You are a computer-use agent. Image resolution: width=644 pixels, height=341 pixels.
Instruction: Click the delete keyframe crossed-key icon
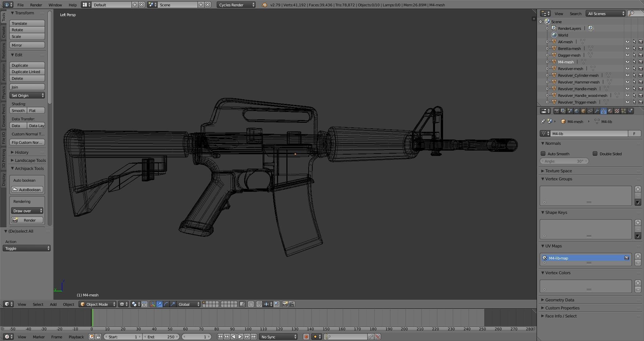tap(377, 337)
